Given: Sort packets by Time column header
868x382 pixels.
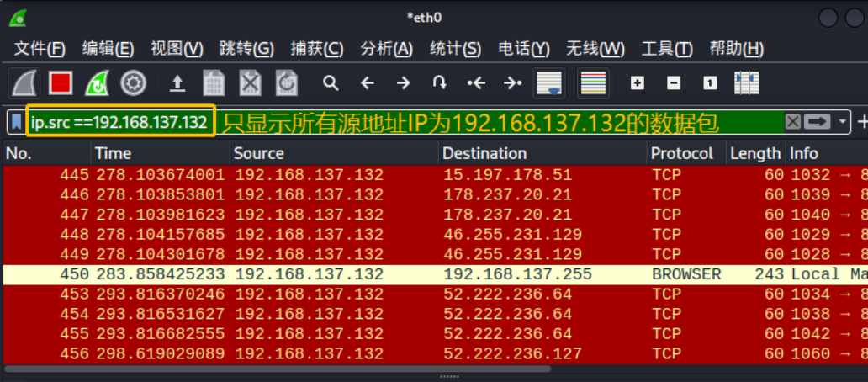Looking at the screenshot, I should (x=161, y=153).
